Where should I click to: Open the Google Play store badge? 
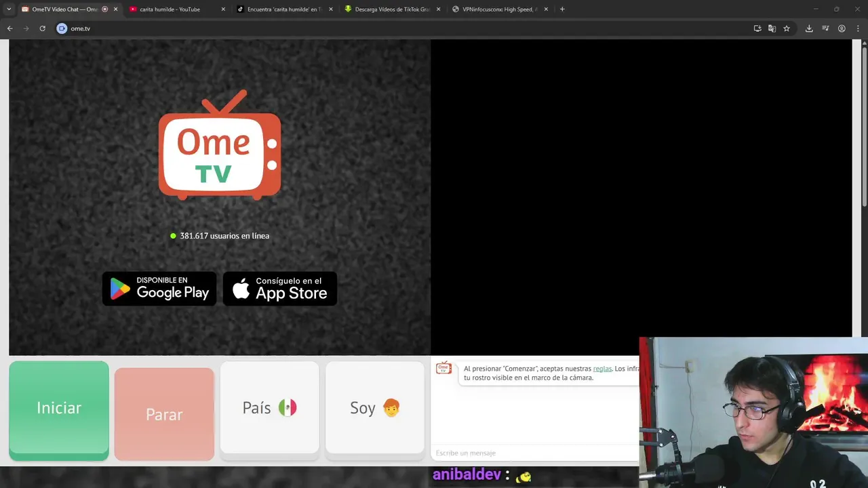[159, 289]
